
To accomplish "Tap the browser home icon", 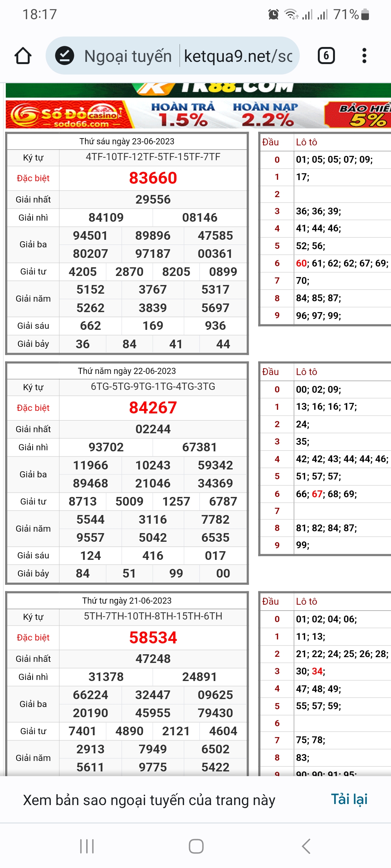I will (x=23, y=56).
